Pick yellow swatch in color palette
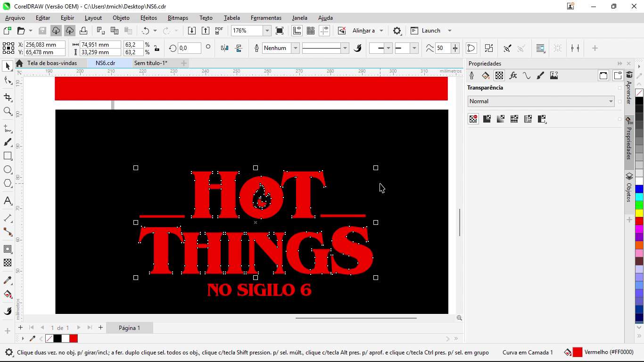The width and height of the screenshot is (644, 362). point(639,213)
